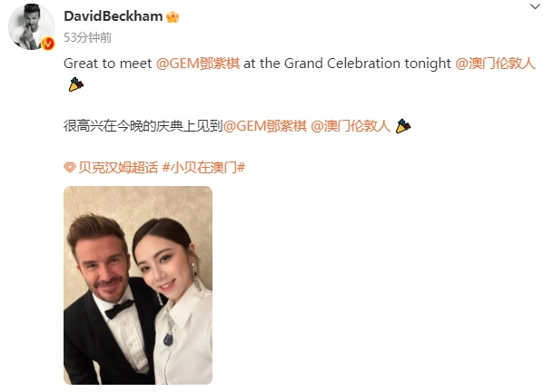The width and height of the screenshot is (543, 392).
Task: Expand the post options chevron
Action: (x=535, y=6)
